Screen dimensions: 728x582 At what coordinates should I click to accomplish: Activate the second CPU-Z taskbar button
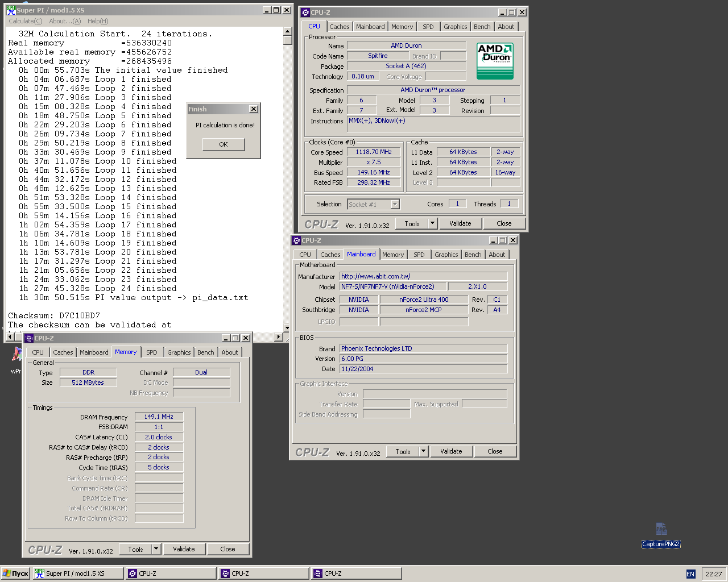pos(264,573)
